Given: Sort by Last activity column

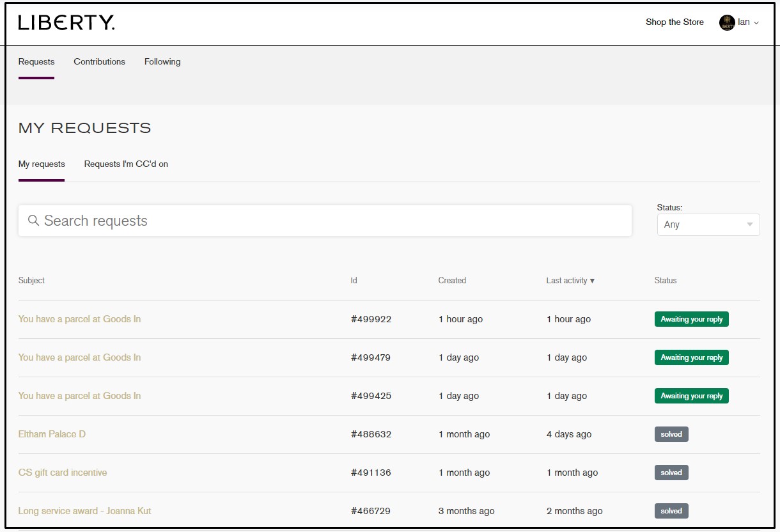Looking at the screenshot, I should point(570,281).
